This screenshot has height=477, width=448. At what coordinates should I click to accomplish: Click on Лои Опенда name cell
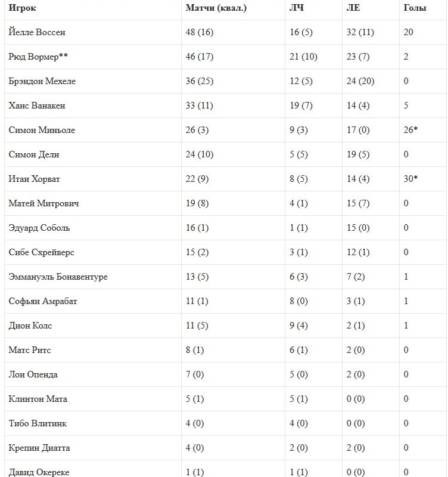point(33,374)
